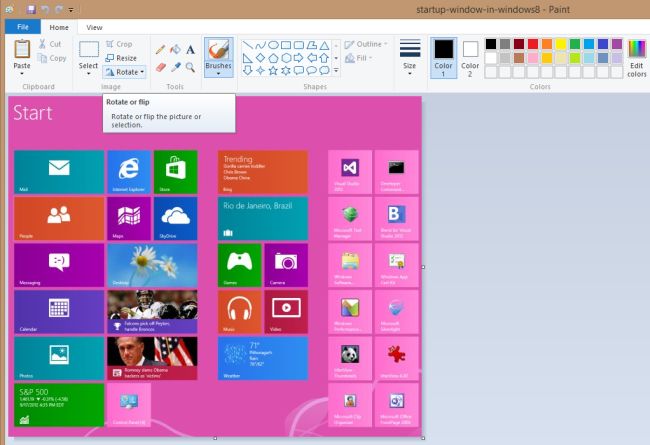The height and width of the screenshot is (445, 650).
Task: Choose the Four-point star shape
Action: click(x=260, y=71)
